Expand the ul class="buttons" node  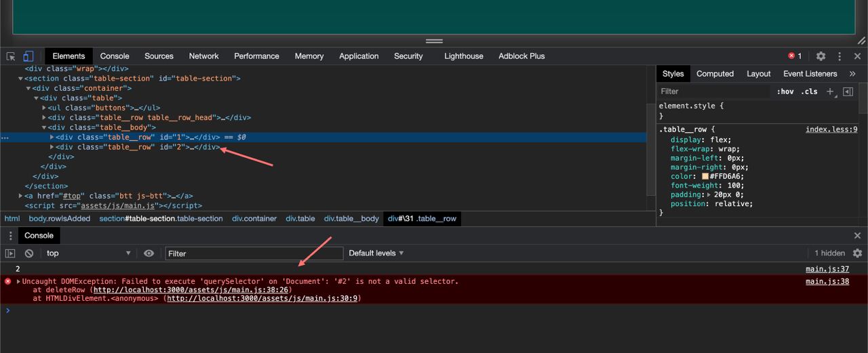tap(44, 108)
